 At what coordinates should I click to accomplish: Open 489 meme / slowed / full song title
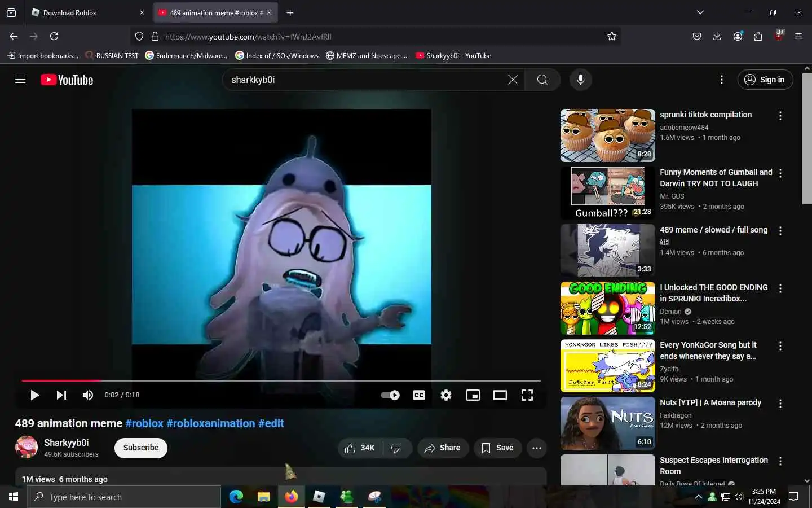(x=713, y=230)
